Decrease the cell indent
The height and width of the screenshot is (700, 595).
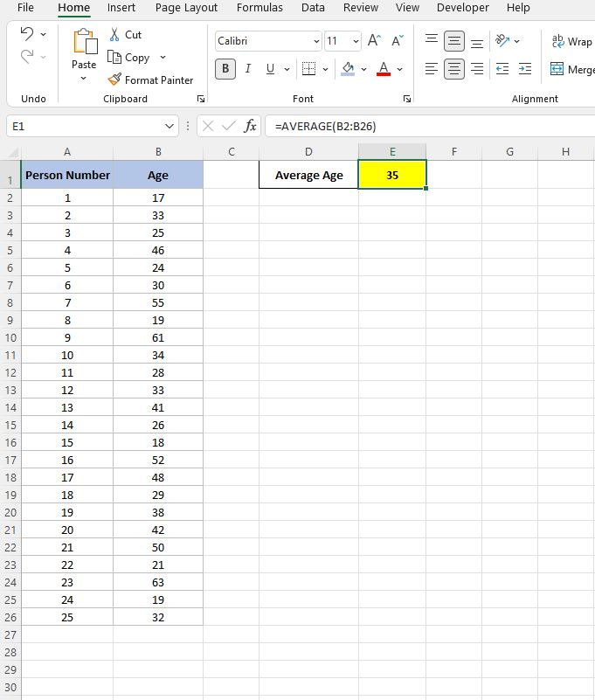tap(502, 69)
